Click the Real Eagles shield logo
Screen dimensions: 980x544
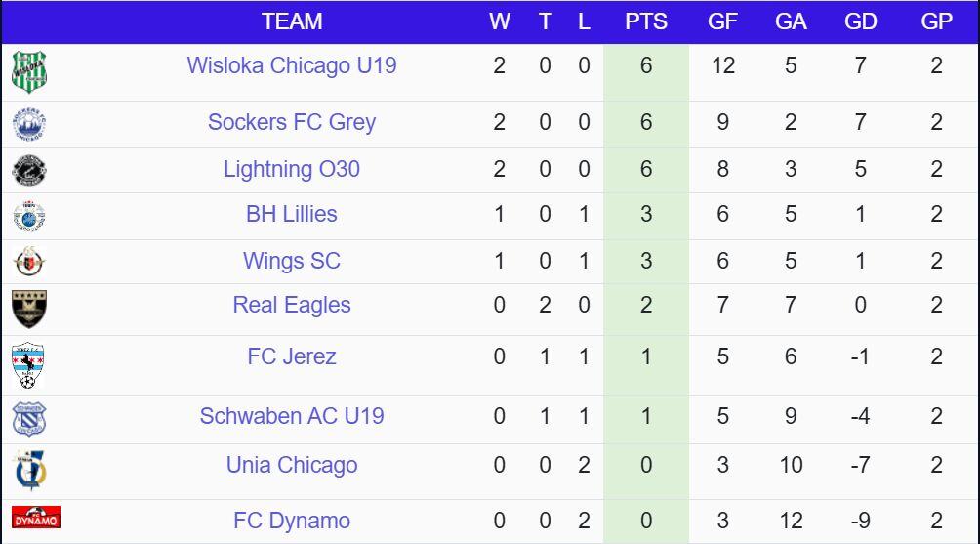pos(29,308)
